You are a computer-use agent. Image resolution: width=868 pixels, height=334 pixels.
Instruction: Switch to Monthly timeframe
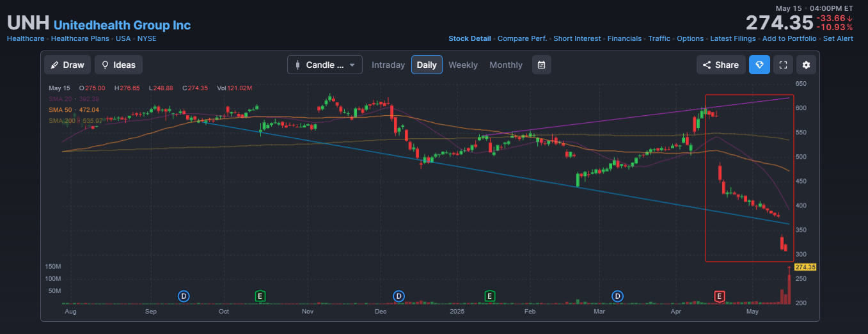(506, 65)
